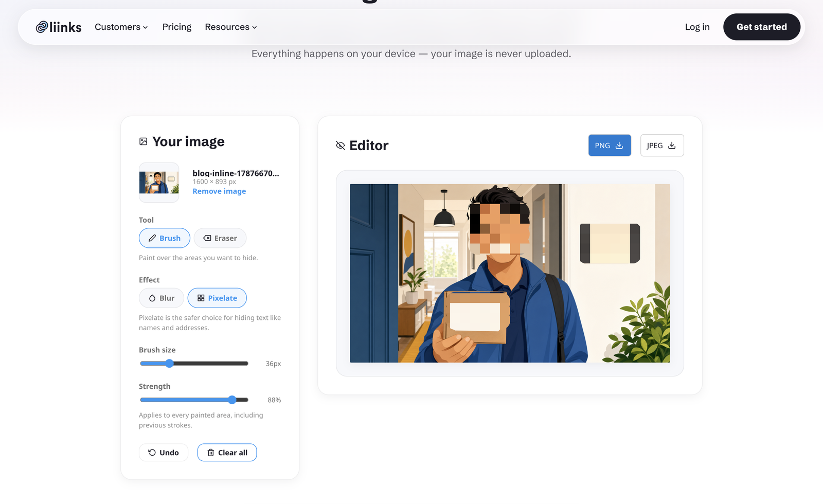Open the liinks logo homepage
Image resolution: width=823 pixels, height=504 pixels.
[x=59, y=27]
